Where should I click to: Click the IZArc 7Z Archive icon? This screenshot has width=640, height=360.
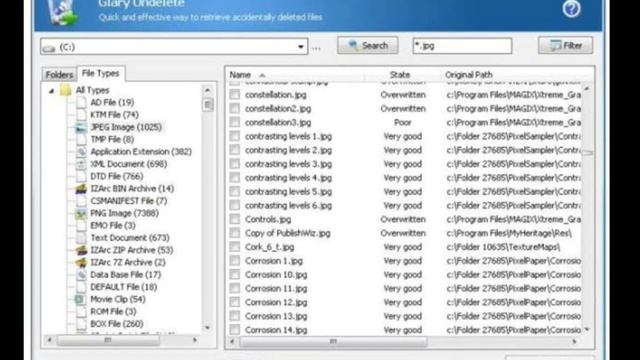(81, 262)
